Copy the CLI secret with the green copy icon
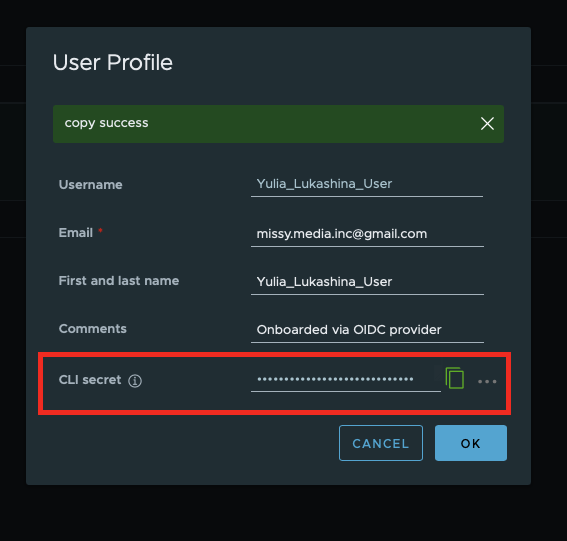This screenshot has height=541, width=567. tap(455, 378)
